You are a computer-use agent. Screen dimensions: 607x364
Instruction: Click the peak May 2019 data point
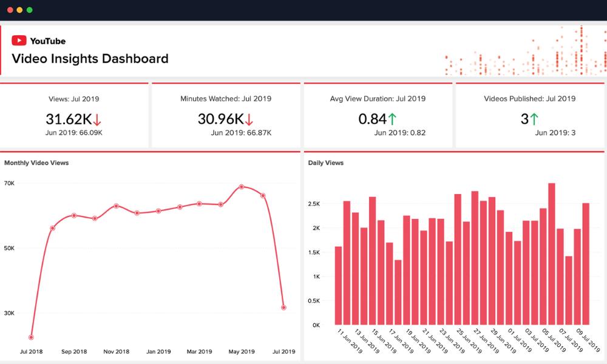point(241,186)
